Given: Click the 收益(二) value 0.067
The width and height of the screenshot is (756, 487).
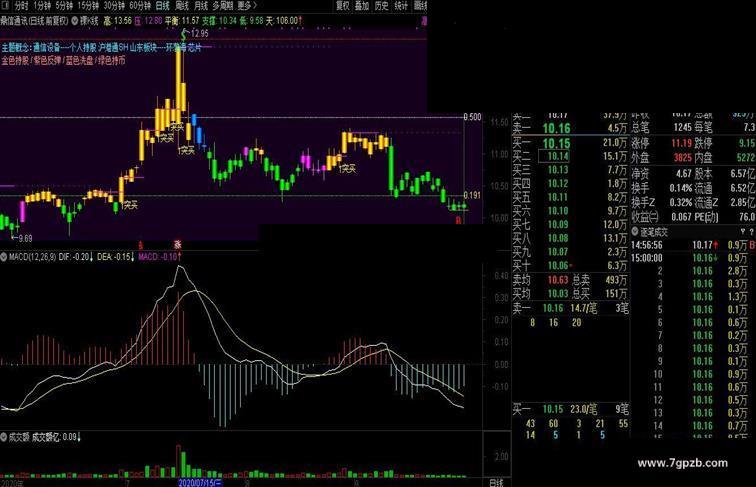Looking at the screenshot, I should click(681, 217).
